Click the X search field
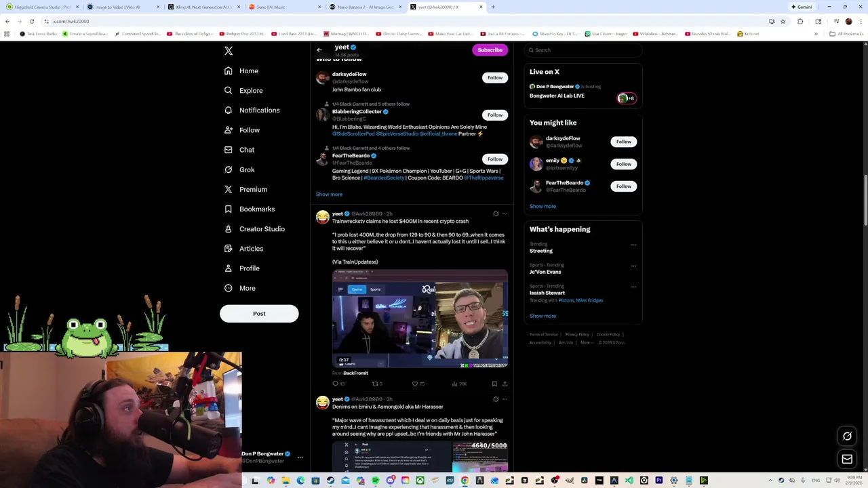Image resolution: width=868 pixels, height=488 pixels. tap(583, 50)
